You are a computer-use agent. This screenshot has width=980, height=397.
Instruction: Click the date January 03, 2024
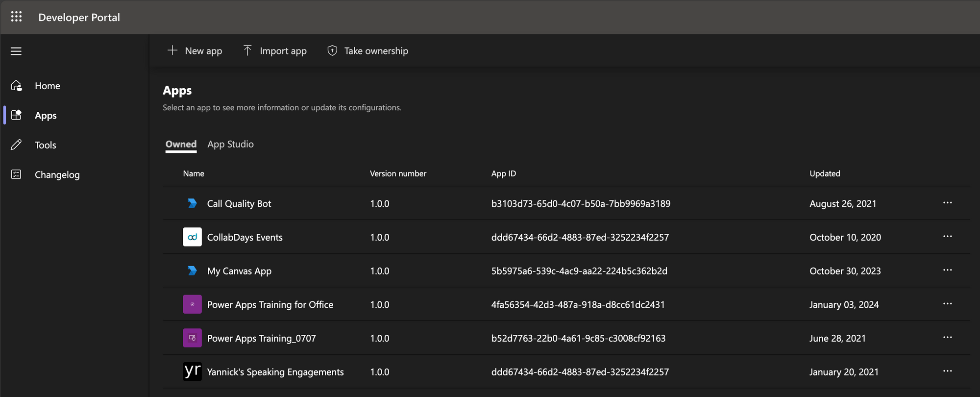pos(844,305)
